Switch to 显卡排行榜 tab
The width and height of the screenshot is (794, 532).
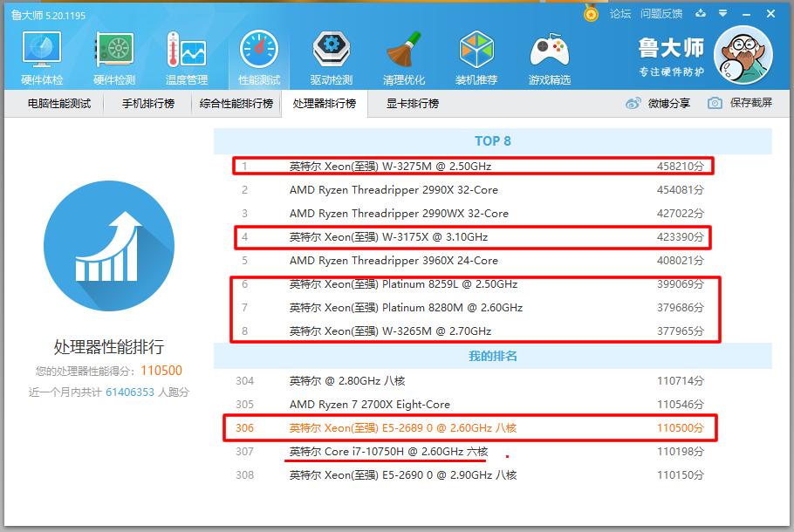coord(413,103)
